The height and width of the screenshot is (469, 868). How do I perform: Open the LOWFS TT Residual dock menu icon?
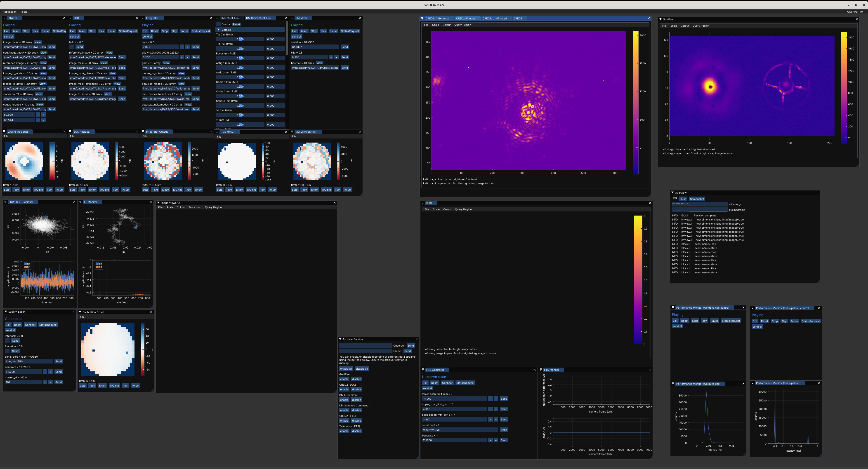click(5, 202)
